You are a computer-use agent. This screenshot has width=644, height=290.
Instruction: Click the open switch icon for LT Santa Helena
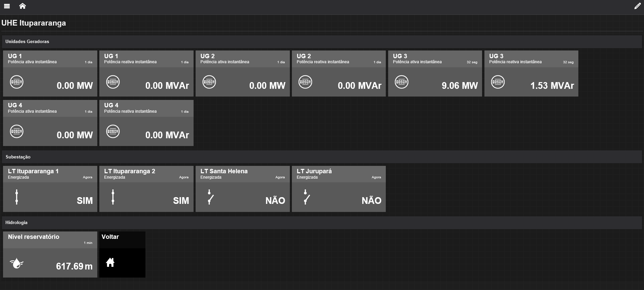(210, 197)
